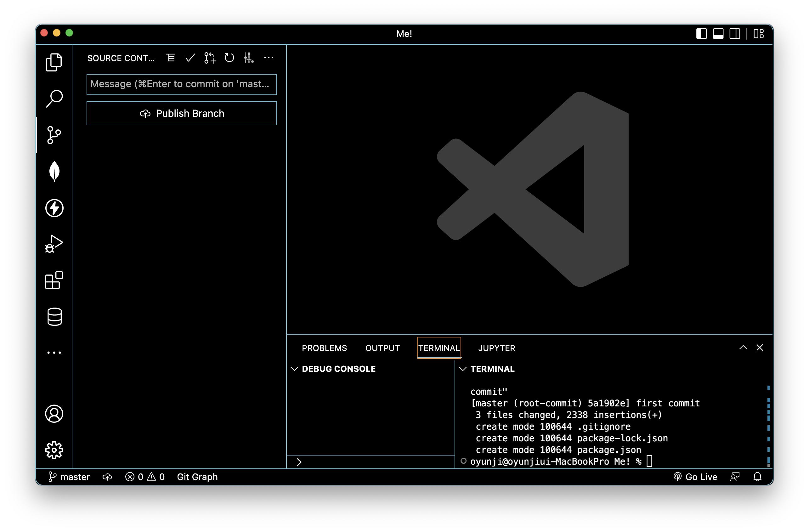The image size is (809, 532).
Task: Open the database cylinder icon view
Action: [x=54, y=317]
